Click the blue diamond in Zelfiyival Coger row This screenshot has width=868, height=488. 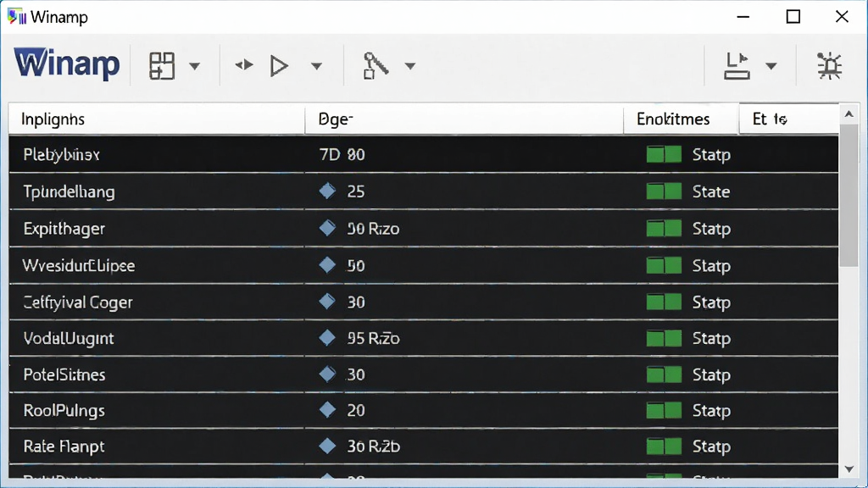click(327, 302)
